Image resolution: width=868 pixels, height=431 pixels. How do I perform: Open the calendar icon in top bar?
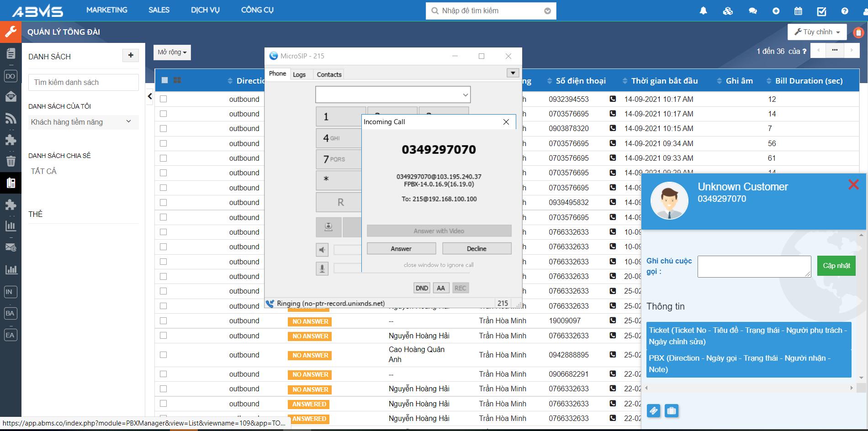798,11
